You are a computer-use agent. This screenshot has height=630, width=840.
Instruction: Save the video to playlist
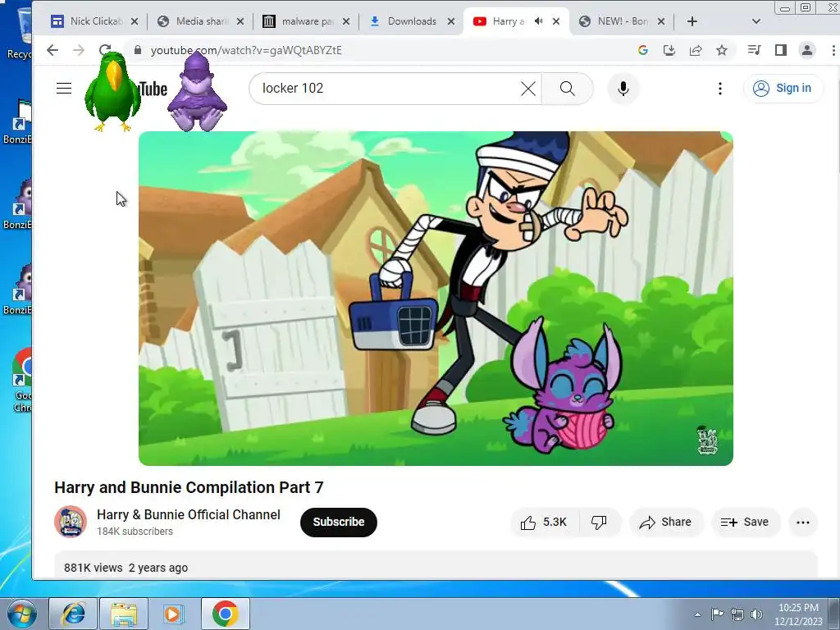coord(745,523)
